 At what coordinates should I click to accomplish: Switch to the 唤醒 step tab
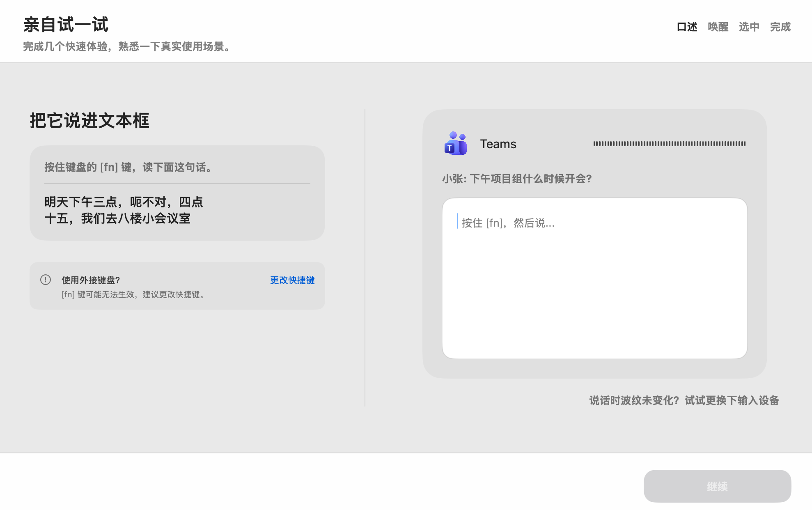click(718, 27)
